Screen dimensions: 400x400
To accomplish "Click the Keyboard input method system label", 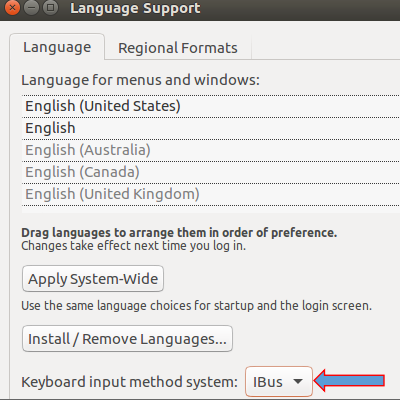I will (129, 382).
